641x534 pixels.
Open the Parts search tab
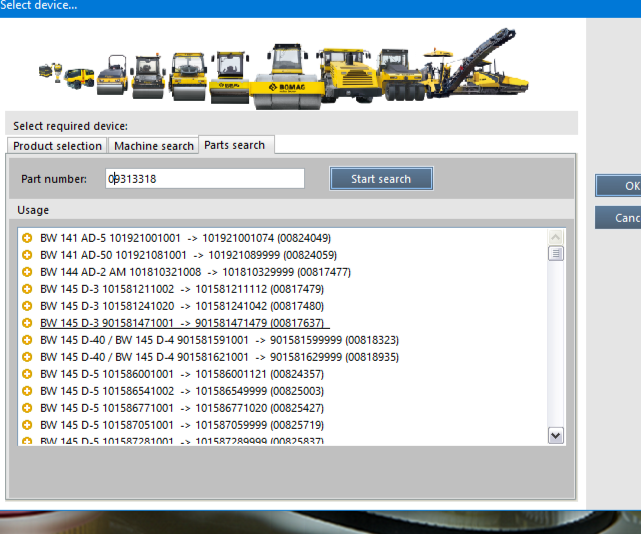click(x=236, y=145)
